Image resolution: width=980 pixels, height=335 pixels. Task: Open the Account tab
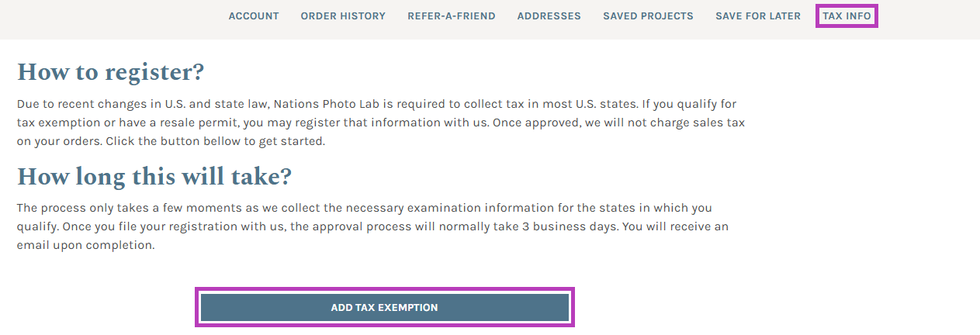[254, 16]
